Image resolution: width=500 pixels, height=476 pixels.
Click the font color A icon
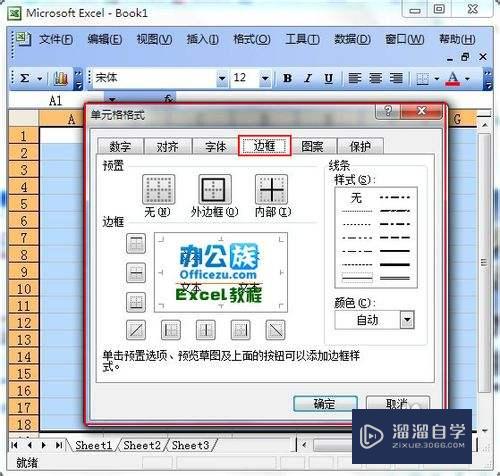453,79
